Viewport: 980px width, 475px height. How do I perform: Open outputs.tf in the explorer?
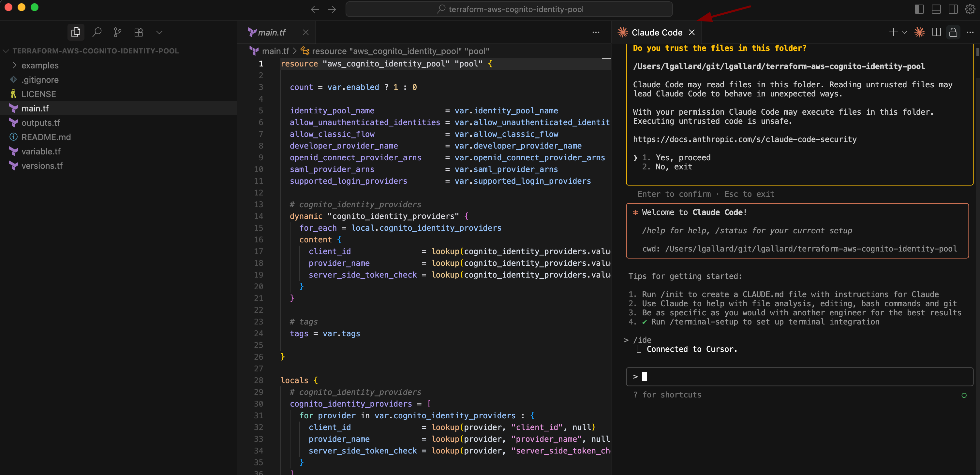click(x=118, y=122)
